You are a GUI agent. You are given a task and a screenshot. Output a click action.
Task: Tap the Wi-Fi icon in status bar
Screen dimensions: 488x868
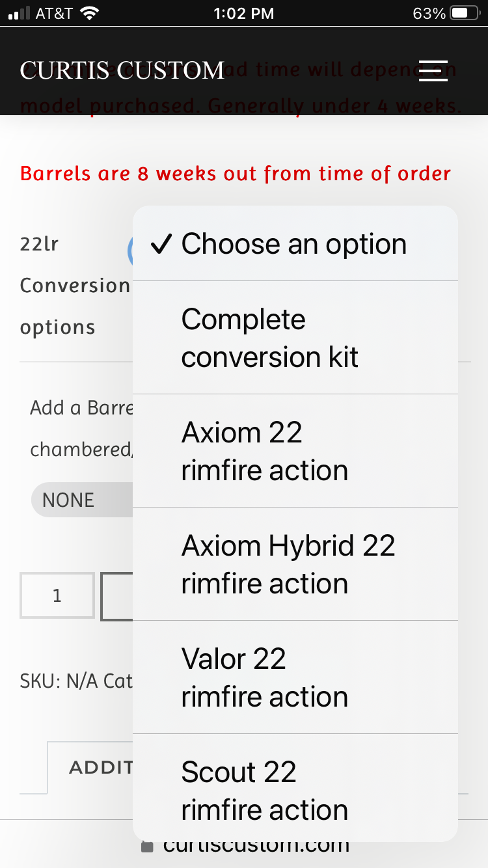tap(88, 13)
